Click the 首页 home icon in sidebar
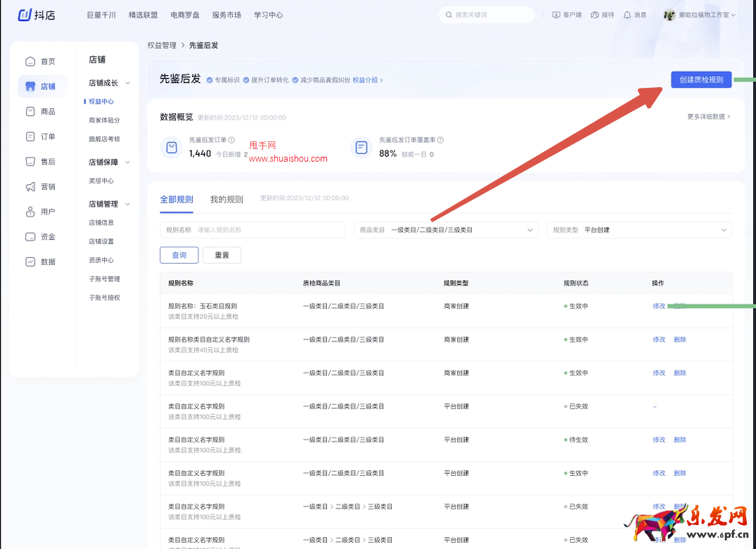 [x=30, y=62]
